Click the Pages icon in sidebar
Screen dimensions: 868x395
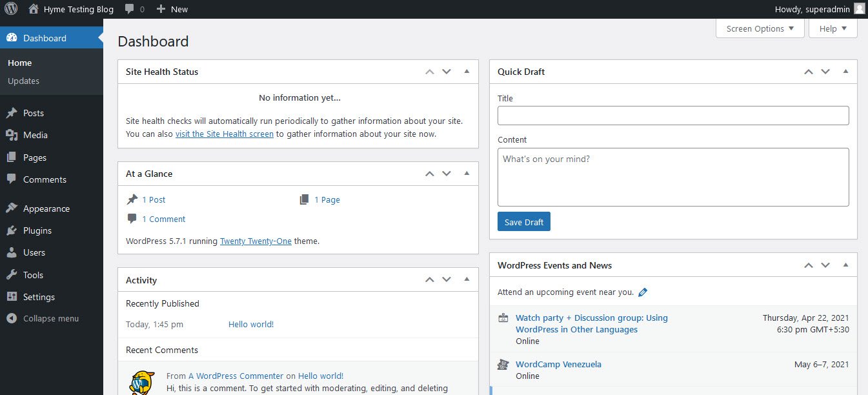pos(12,157)
